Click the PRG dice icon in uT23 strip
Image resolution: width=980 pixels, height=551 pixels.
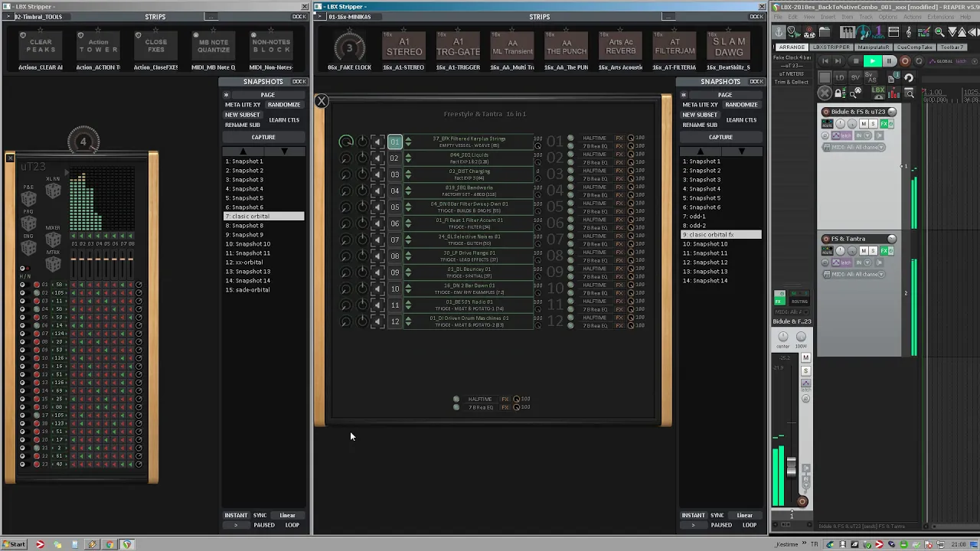29,223
